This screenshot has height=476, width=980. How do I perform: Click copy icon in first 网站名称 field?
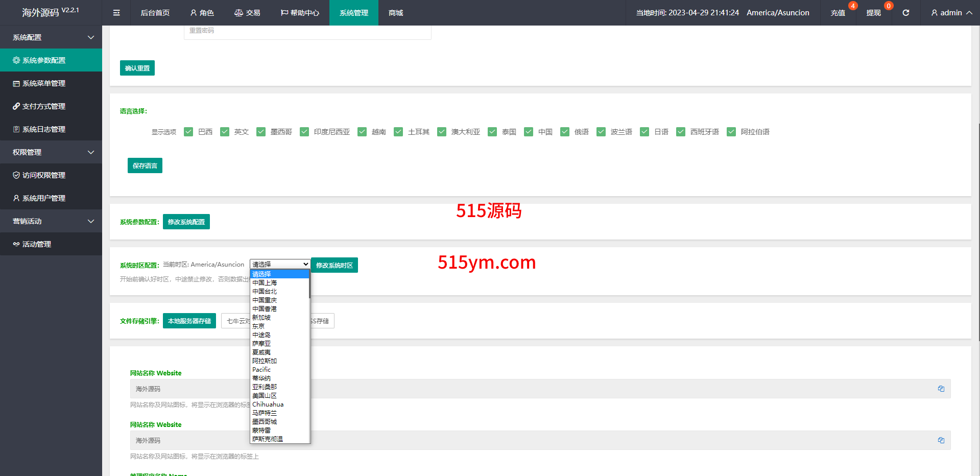tap(941, 389)
